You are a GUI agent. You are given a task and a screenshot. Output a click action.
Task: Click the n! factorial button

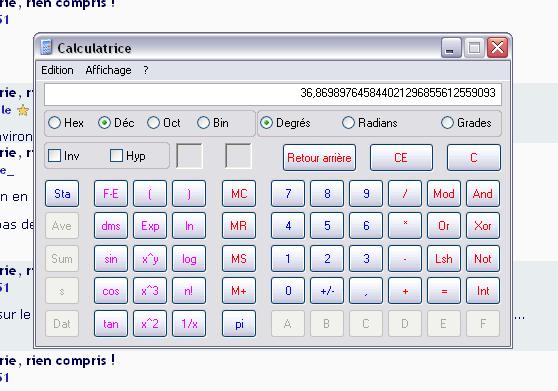pos(189,291)
